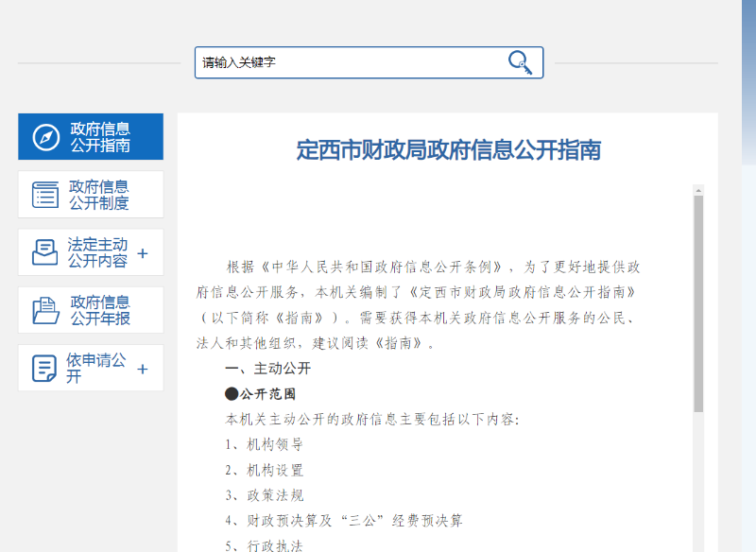Click the magnifier search icon
756x552 pixels.
520,62
